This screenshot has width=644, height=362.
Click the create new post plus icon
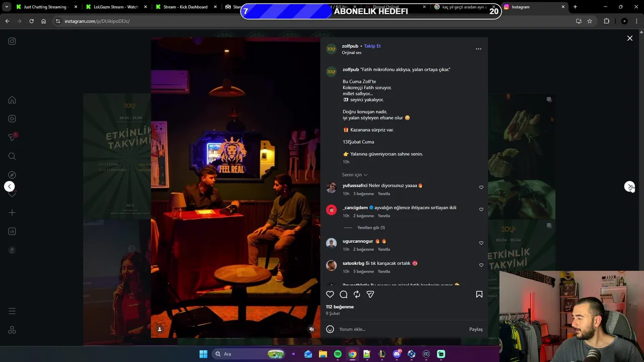coord(12,213)
